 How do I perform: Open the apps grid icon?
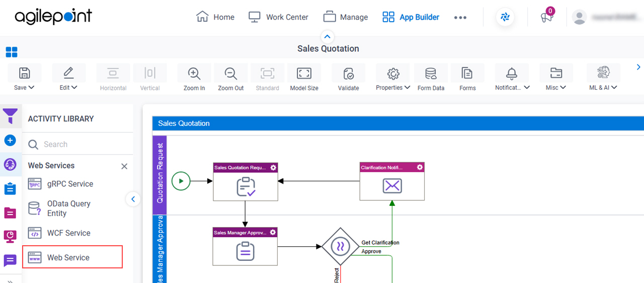pos(11,52)
